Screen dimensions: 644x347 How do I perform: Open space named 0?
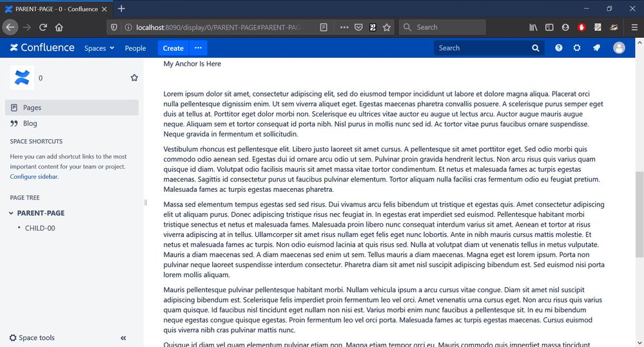point(40,78)
